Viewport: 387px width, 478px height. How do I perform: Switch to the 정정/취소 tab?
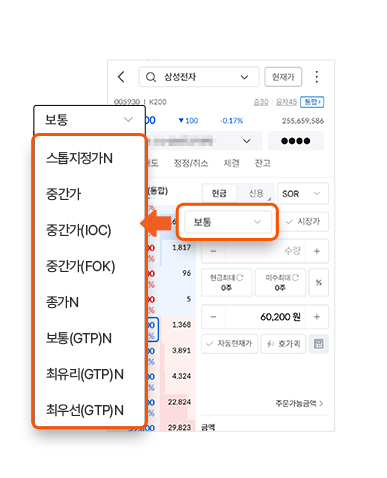point(191,163)
